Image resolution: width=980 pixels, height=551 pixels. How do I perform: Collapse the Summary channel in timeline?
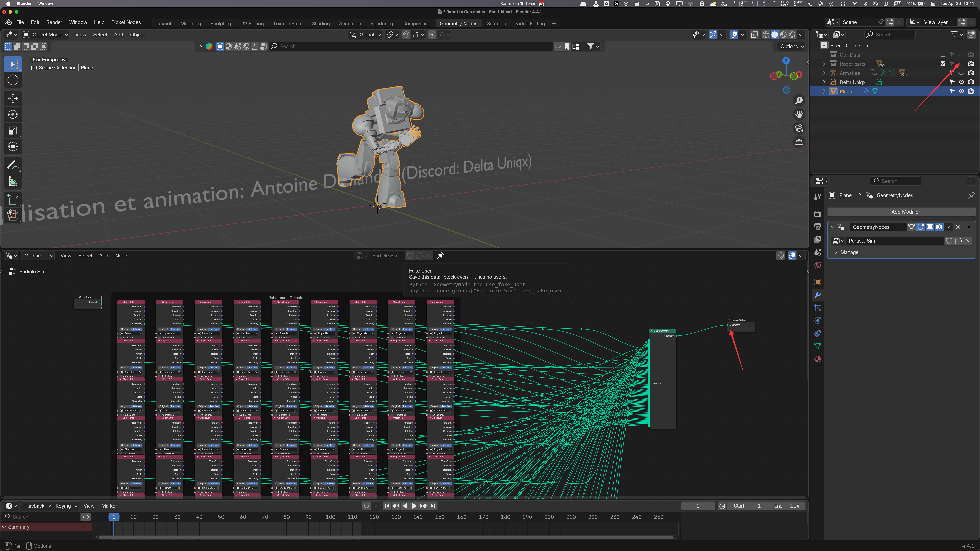point(4,527)
